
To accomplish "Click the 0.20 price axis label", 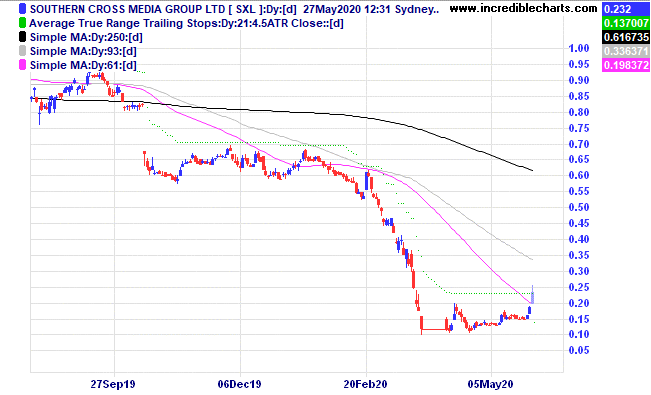I will [x=579, y=303].
